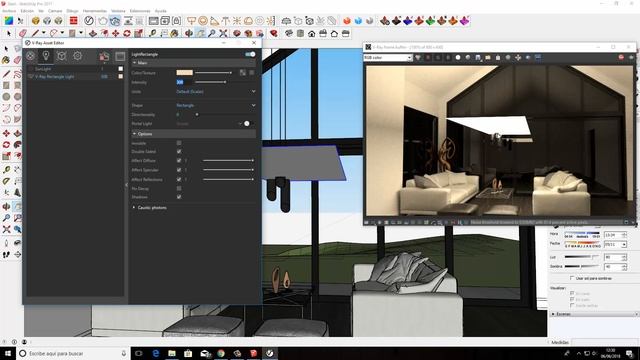Open the Herramientas menu
Viewport: 640px width, 360px height.
[x=95, y=11]
